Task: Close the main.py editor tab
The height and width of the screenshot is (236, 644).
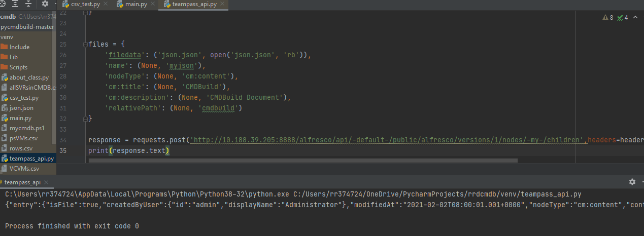Action: coord(153,5)
